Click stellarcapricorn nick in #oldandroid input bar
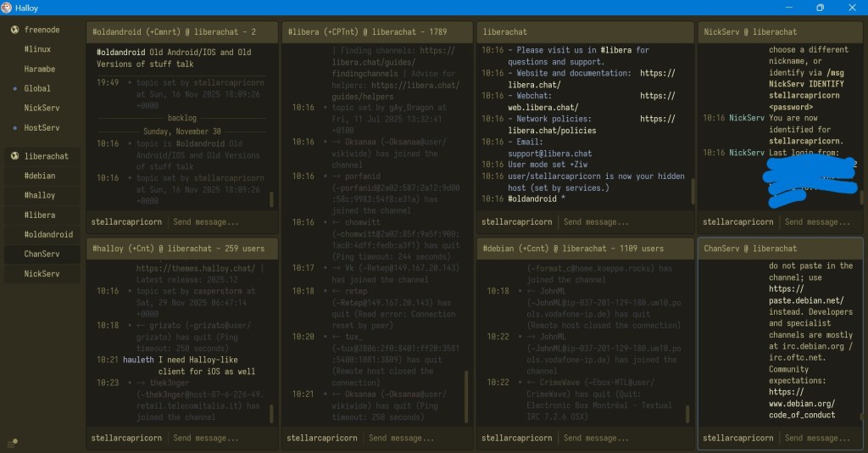 (x=127, y=222)
